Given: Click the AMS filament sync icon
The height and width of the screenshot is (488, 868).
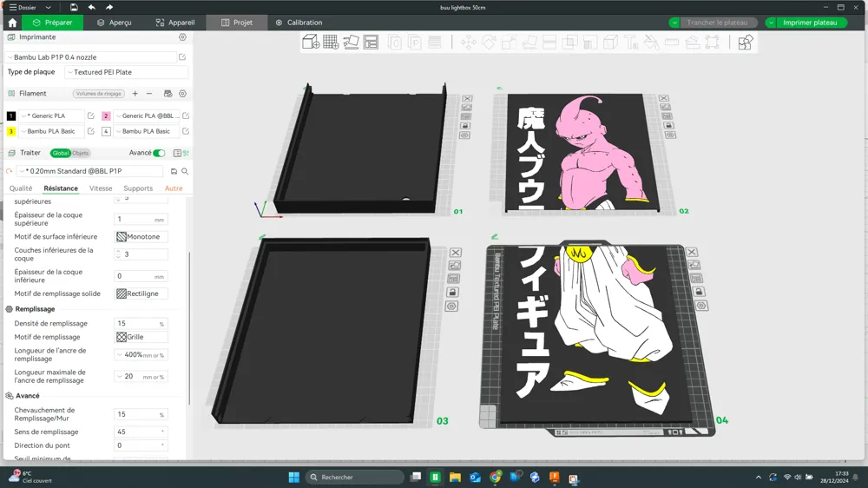Looking at the screenshot, I should pyautogui.click(x=168, y=94).
